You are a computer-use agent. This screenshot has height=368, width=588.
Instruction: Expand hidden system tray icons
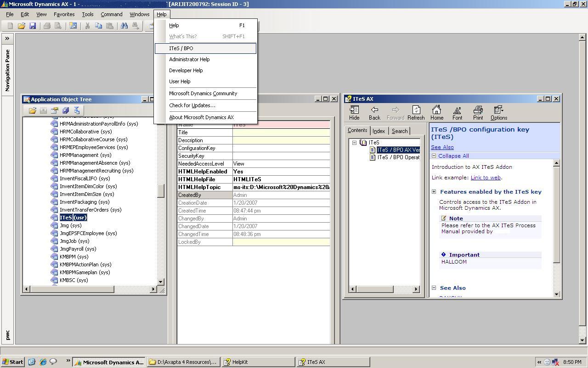click(540, 362)
